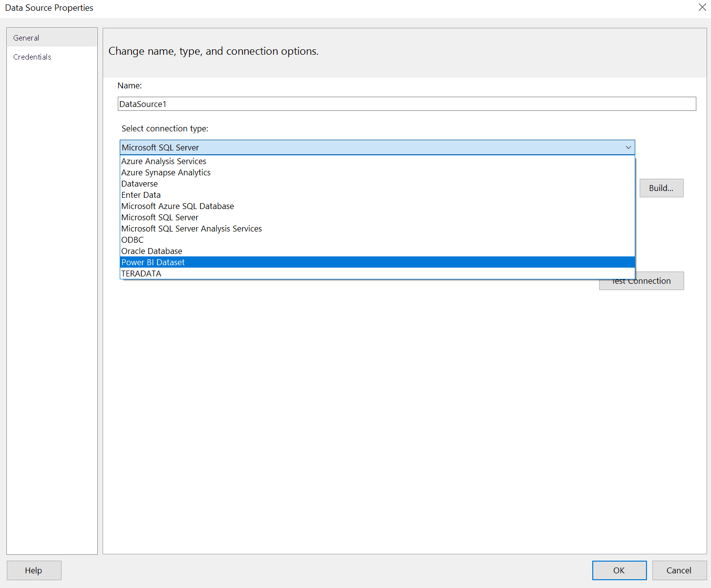Screen dimensions: 711x588
Task: Open the Credentials page
Action: 32,57
